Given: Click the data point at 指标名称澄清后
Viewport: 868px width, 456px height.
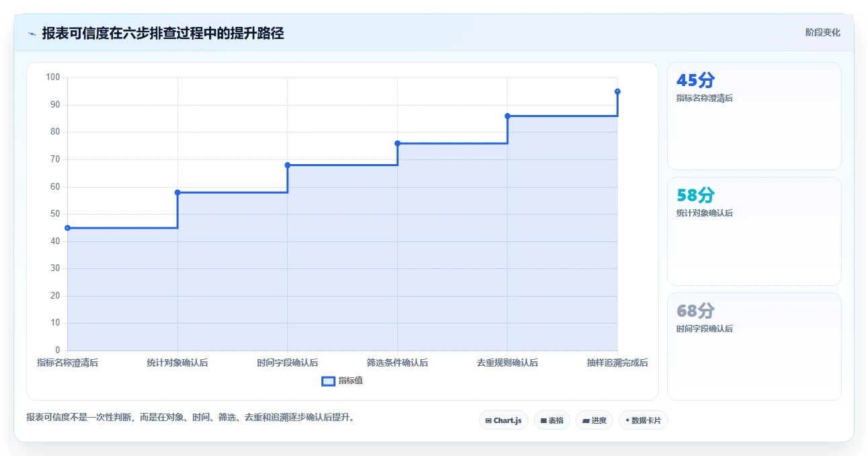Looking at the screenshot, I should pyautogui.click(x=68, y=228).
